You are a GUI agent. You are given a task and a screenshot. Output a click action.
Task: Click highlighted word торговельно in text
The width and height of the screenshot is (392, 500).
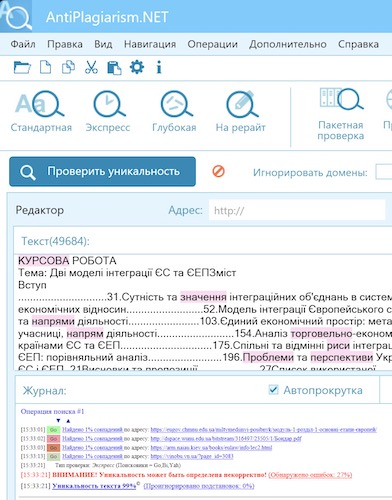321,333
